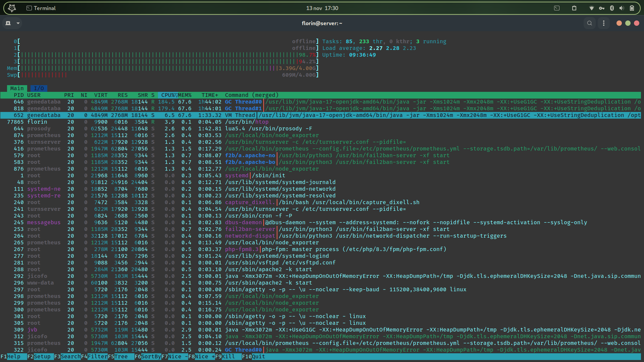The image size is (644, 362).
Task: Select systemd-journald row PID 48
Action: (x=321, y=182)
